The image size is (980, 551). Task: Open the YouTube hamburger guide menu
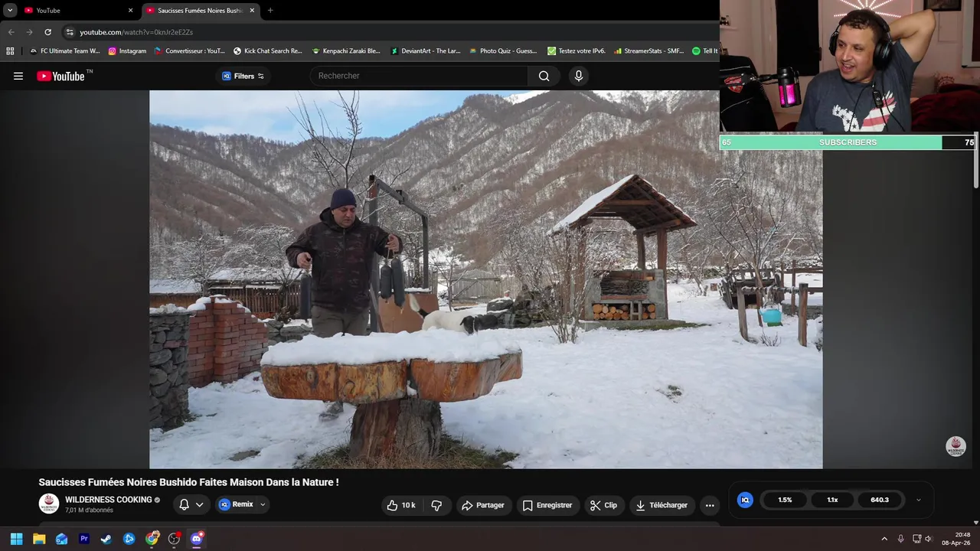(18, 76)
